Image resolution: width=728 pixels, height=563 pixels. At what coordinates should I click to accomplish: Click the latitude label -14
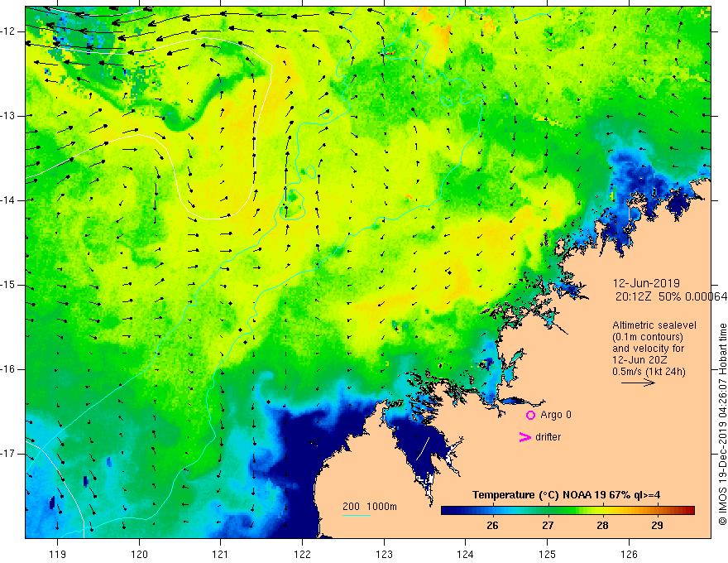coord(8,200)
